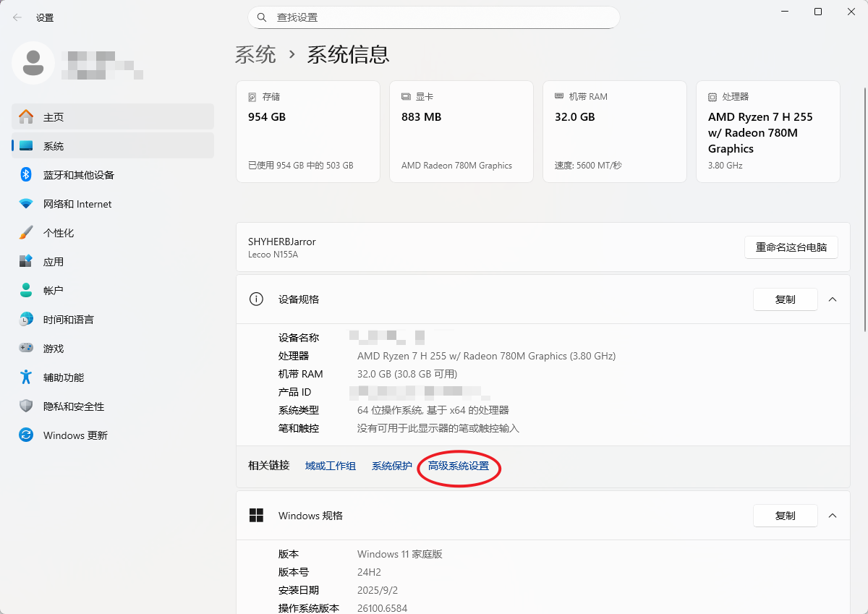
Task: Open the 机带 RAM 32.0 GB card
Action: click(615, 132)
